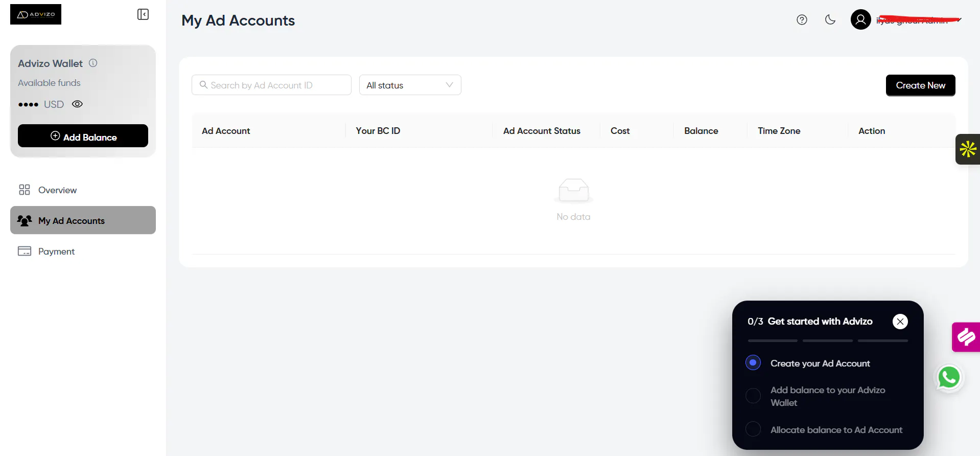Open WhatsApp chat bubble
Image resolution: width=980 pixels, height=456 pixels.
tap(949, 378)
